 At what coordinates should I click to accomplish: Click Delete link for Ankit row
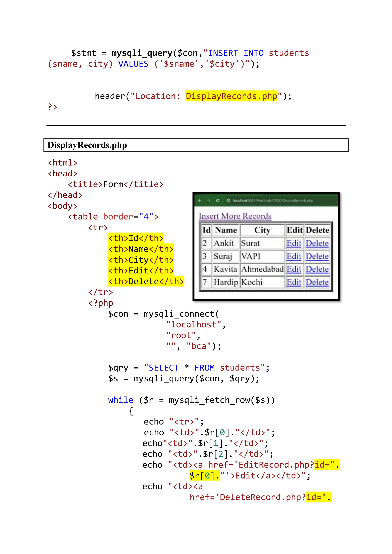coord(317,243)
